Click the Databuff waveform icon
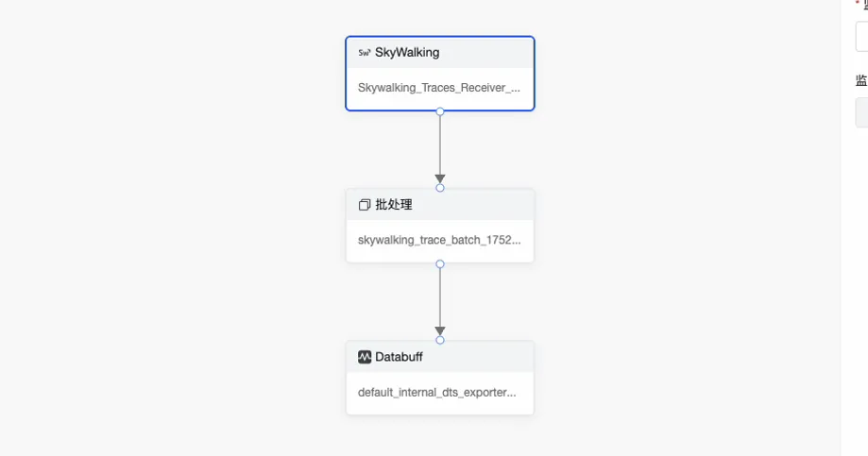 click(x=365, y=357)
